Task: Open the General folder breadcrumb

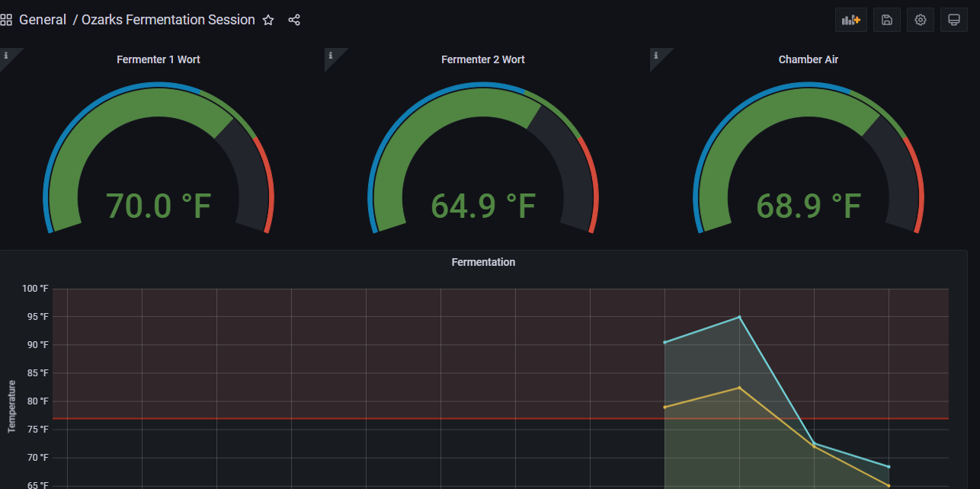Action: [43, 20]
